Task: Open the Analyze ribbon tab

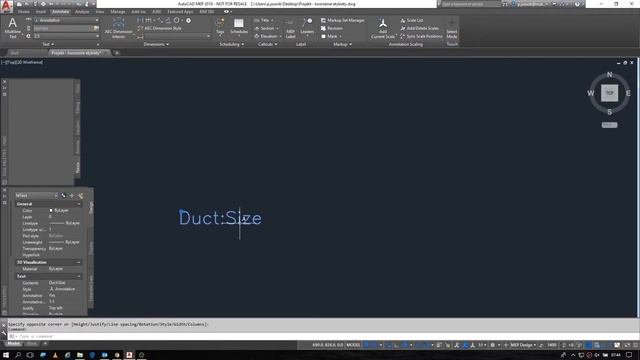Action: click(x=82, y=12)
